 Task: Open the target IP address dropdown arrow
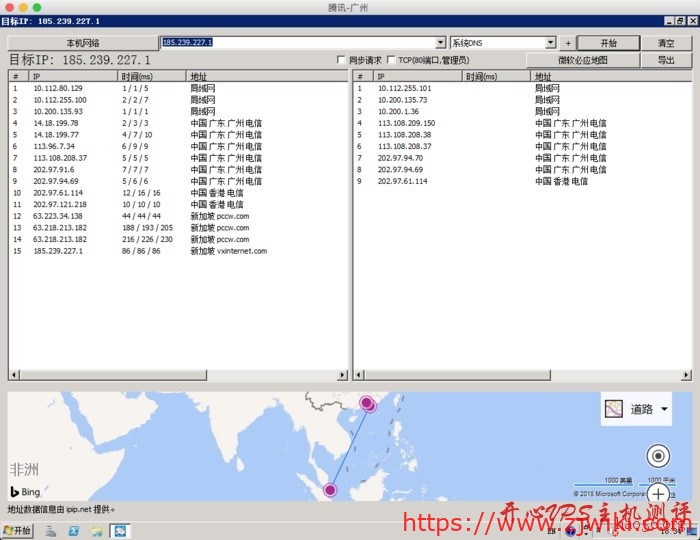(x=441, y=42)
